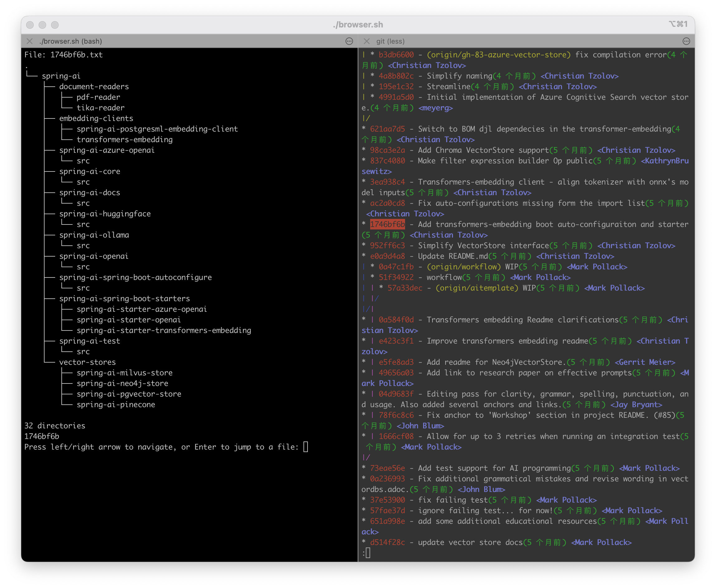
Task: Click the spring-ai root directory
Action: click(x=61, y=76)
